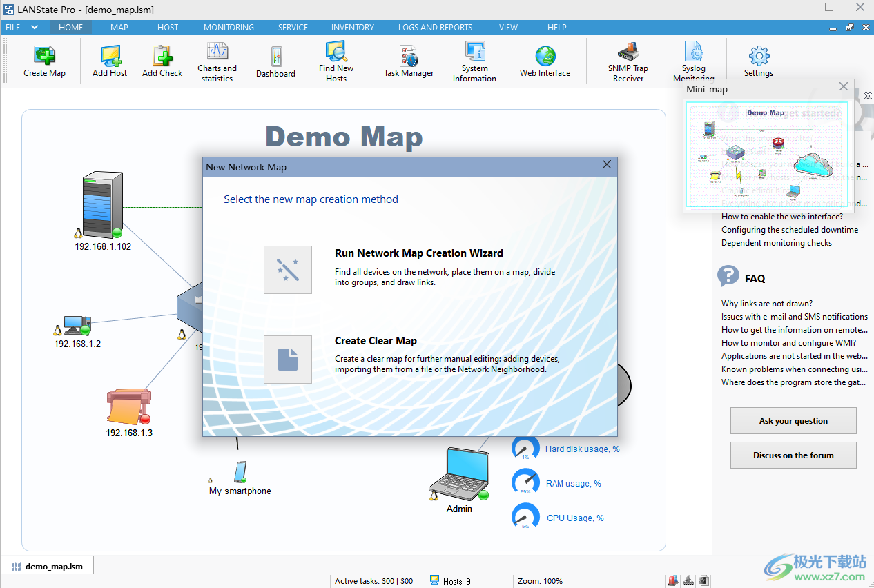Select the Create Clear Map option
Viewport: 874px width, 588px height.
tap(288, 360)
